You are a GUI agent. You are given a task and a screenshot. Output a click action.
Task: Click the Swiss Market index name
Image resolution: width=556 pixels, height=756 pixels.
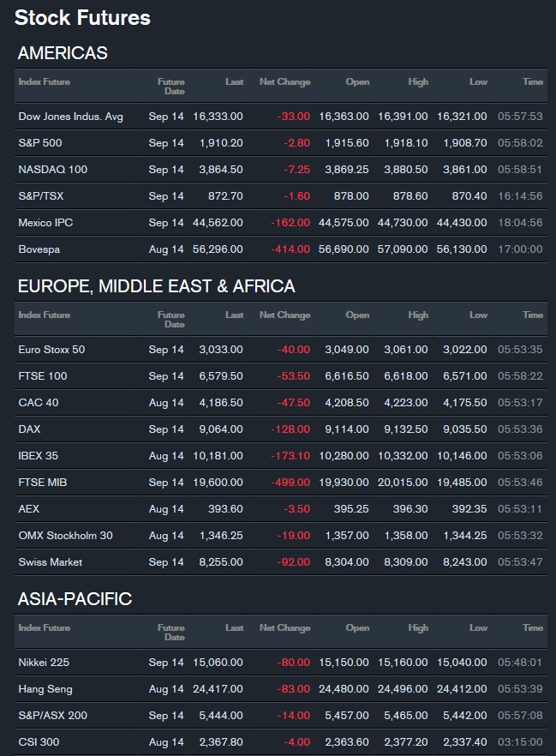click(x=50, y=562)
